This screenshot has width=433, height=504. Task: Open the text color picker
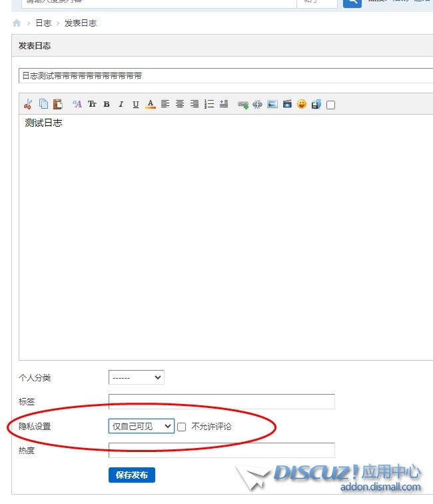(x=151, y=104)
